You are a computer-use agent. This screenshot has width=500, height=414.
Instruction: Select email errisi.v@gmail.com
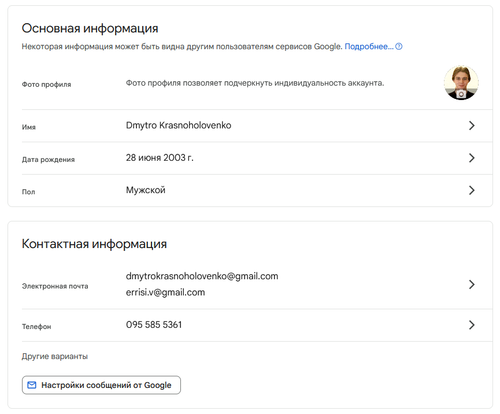tap(165, 292)
